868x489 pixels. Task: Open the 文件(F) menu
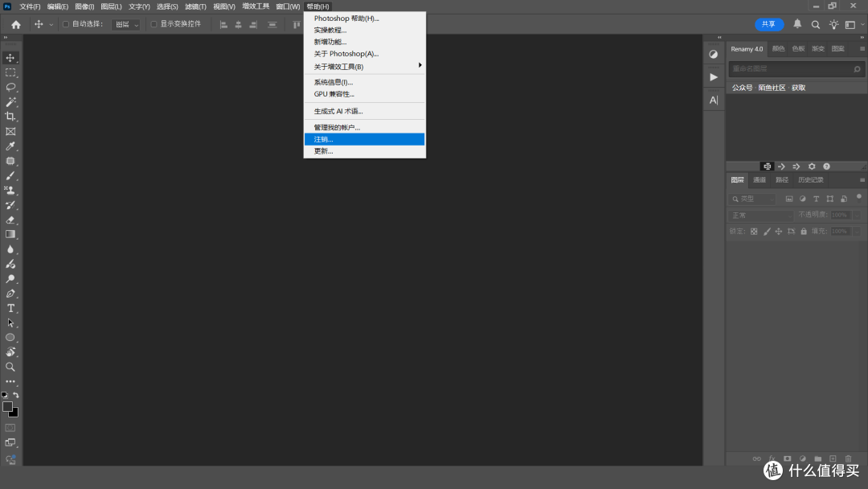30,6
